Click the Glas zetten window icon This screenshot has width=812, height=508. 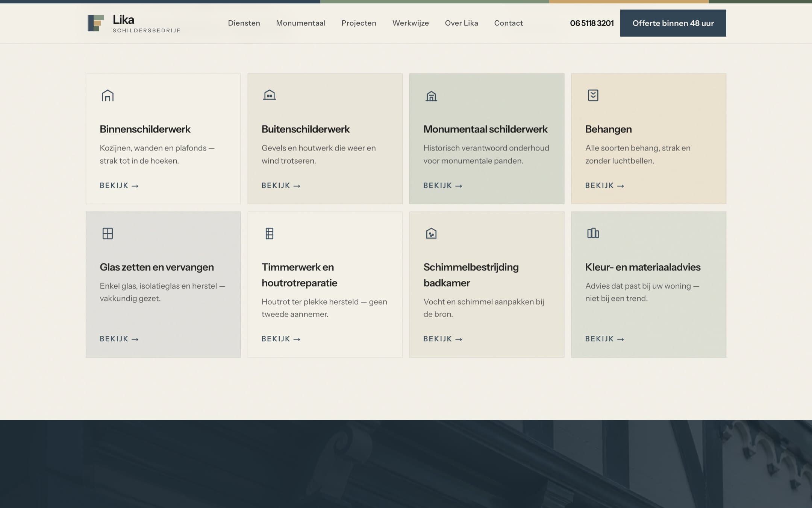[x=108, y=233]
